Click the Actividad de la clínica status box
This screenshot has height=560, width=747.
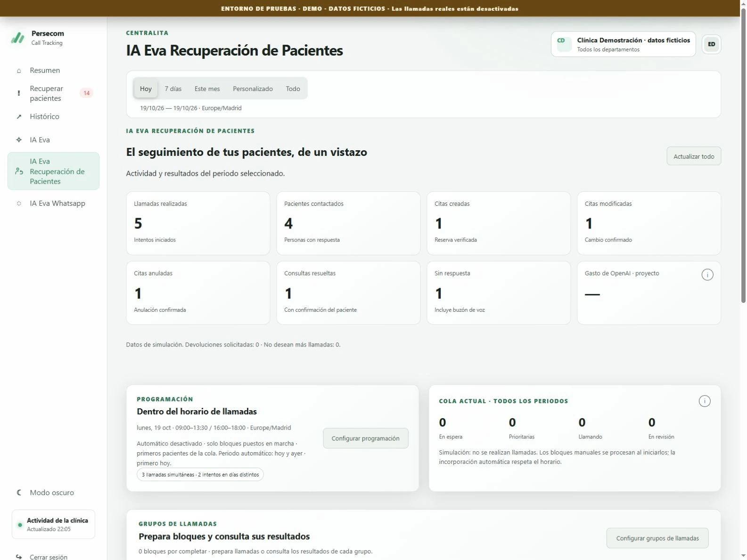point(53,525)
